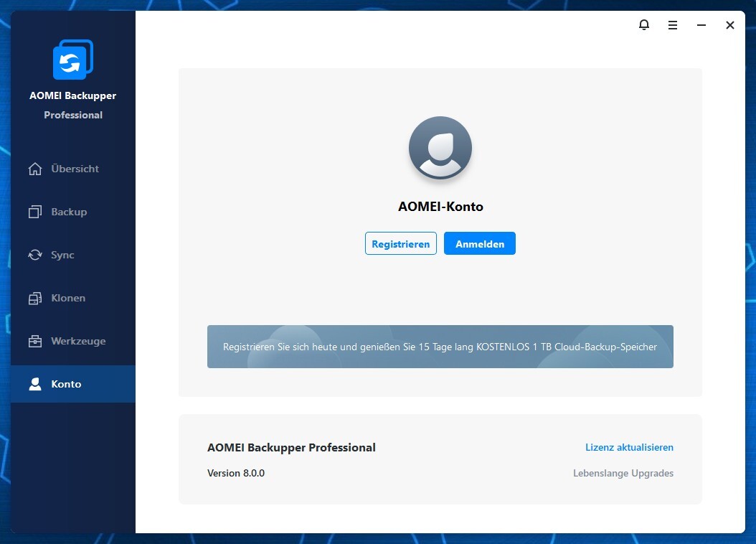Click the Lebenslange Upgrades text

pos(623,473)
